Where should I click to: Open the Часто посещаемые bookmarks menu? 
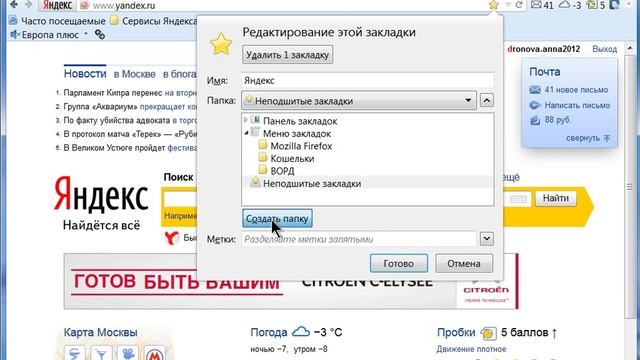tap(58, 21)
